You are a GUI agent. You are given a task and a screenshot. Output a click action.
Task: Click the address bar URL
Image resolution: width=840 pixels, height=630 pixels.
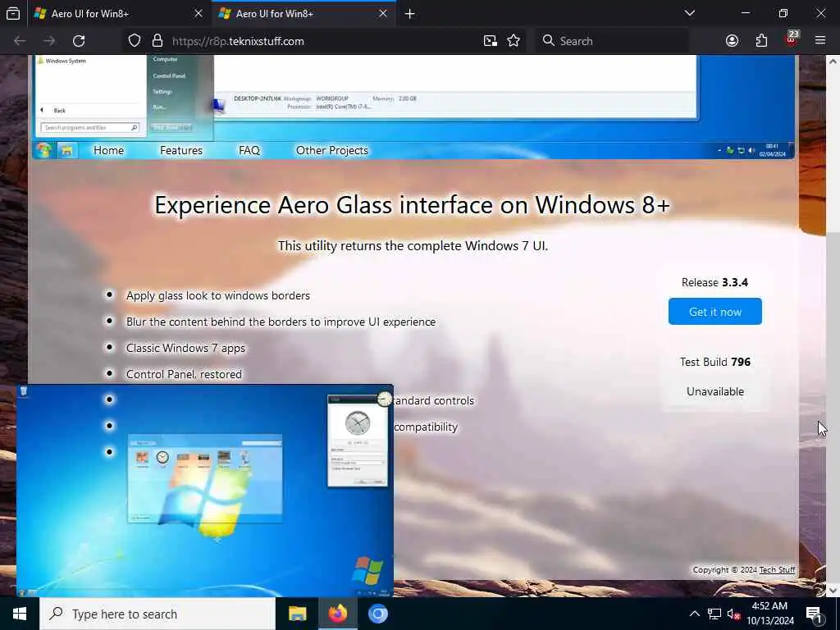(238, 41)
